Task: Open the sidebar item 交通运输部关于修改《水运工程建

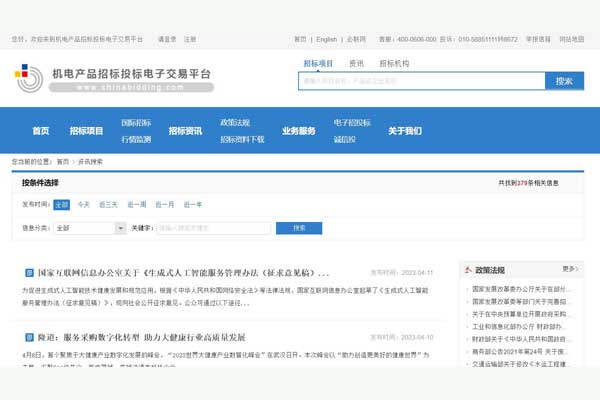Action: [520, 364]
